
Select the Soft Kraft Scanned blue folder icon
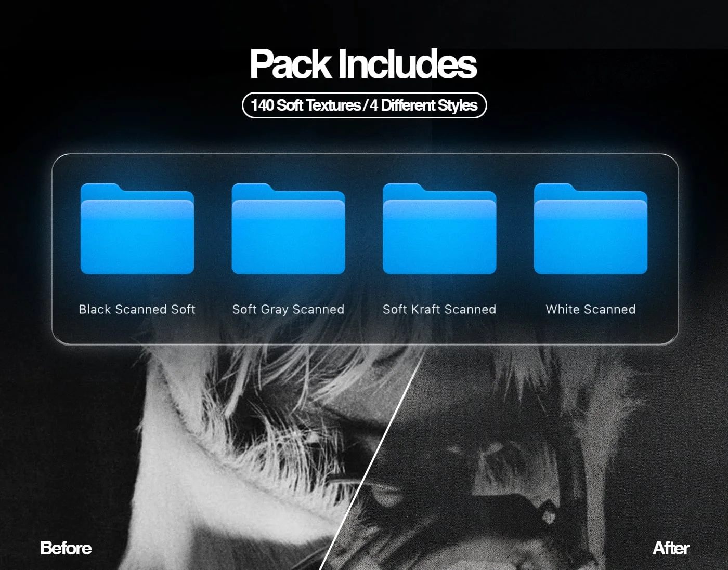(439, 230)
